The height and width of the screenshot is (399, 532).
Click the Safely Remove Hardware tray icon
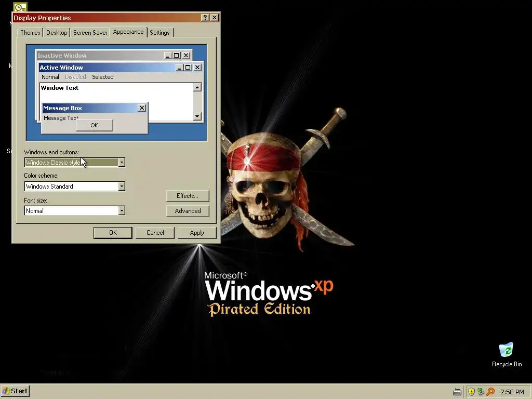point(481,392)
